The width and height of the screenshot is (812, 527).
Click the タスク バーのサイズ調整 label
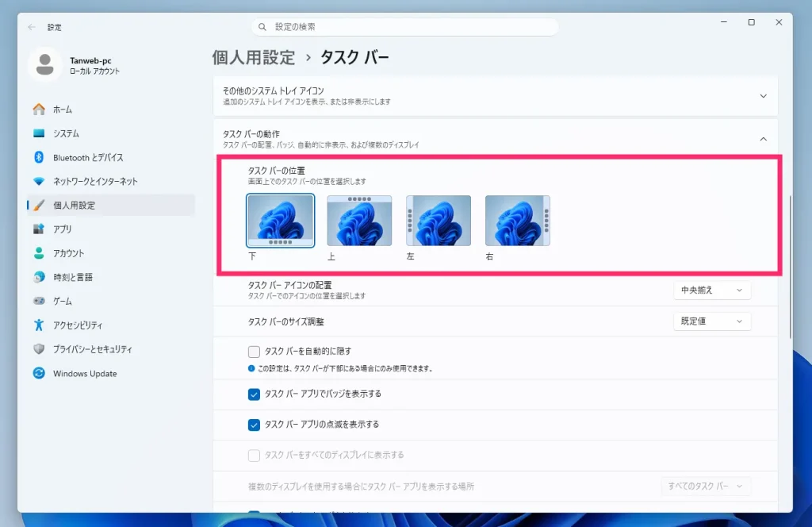pos(285,321)
